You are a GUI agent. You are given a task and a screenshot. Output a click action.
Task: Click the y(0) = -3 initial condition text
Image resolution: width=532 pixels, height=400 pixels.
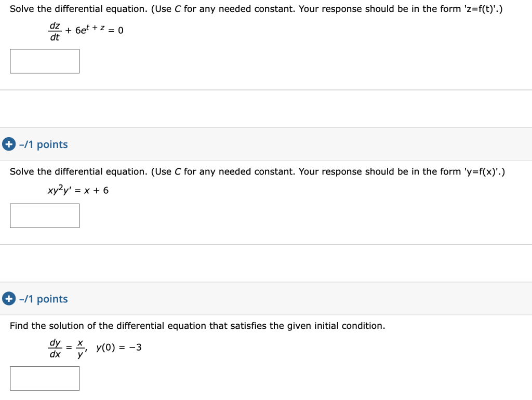coord(118,347)
